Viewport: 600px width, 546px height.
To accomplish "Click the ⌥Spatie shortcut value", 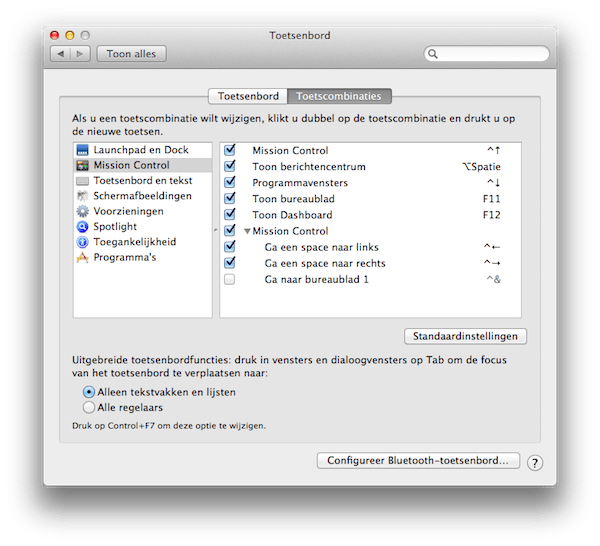I will click(x=481, y=167).
